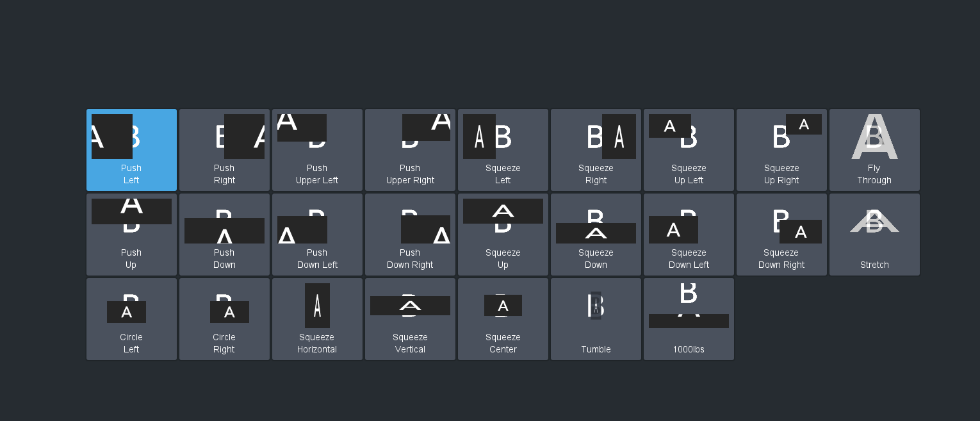This screenshot has width=980, height=421.
Task: Pick the Push Down Right transition
Action: click(x=410, y=235)
